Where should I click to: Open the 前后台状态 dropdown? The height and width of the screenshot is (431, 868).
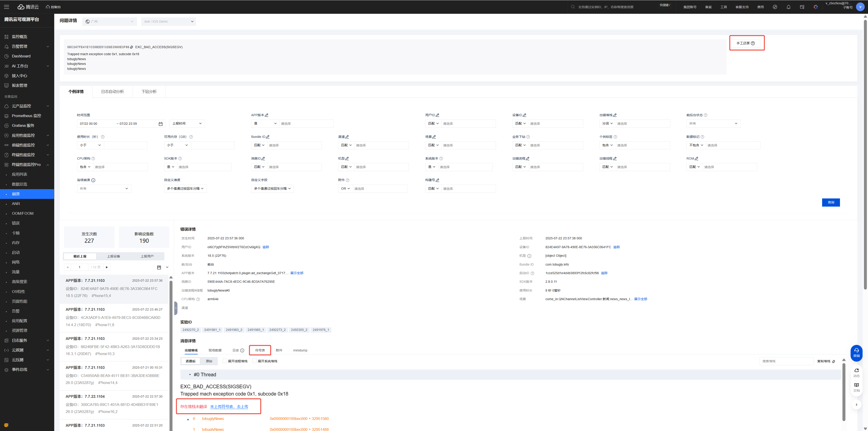(x=713, y=124)
